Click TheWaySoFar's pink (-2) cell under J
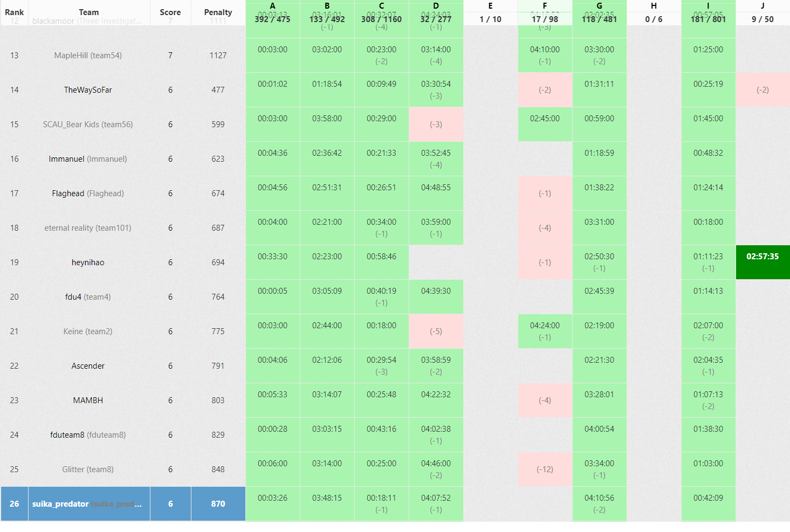The image size is (790, 532). click(762, 90)
